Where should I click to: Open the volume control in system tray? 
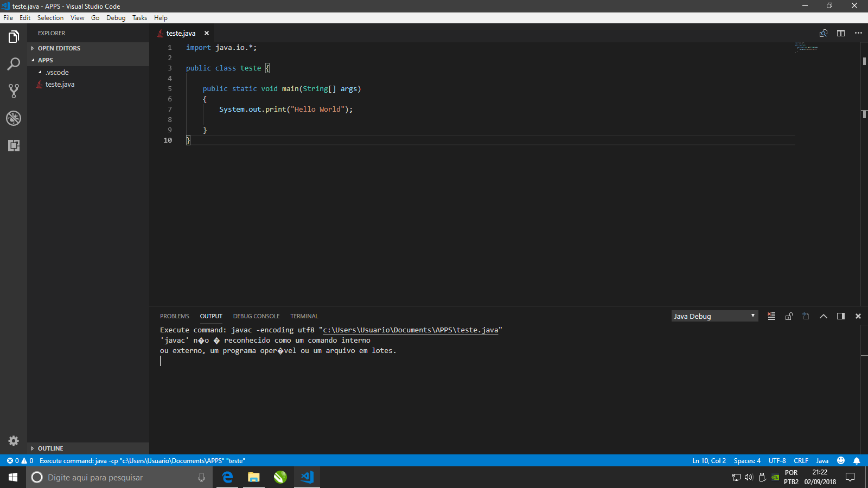(x=749, y=477)
